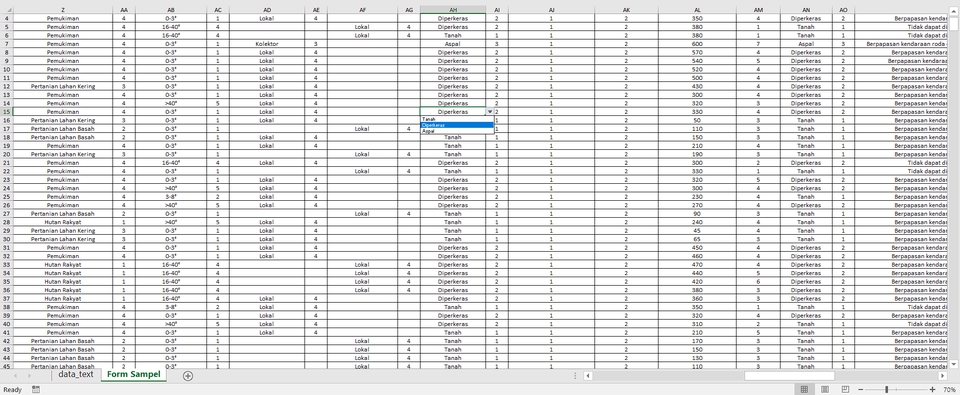Viewport: 960px width, 395px height.
Task: Select column AD header
Action: coord(267,10)
